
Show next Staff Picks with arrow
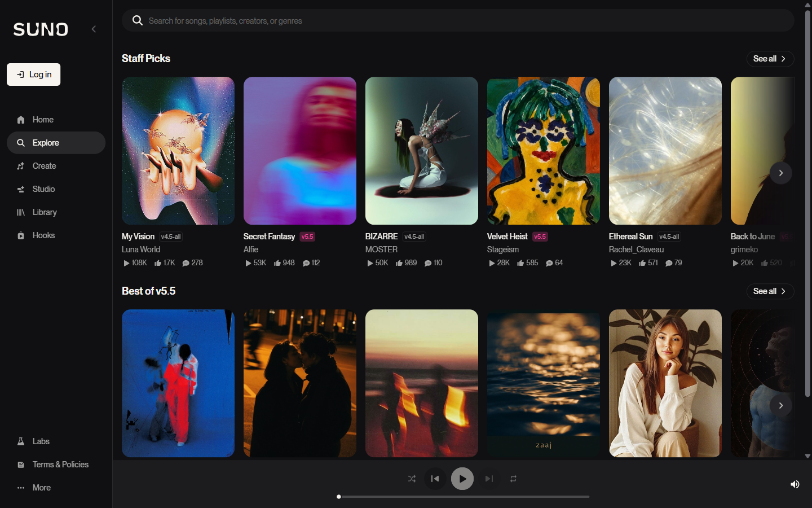[x=781, y=173]
